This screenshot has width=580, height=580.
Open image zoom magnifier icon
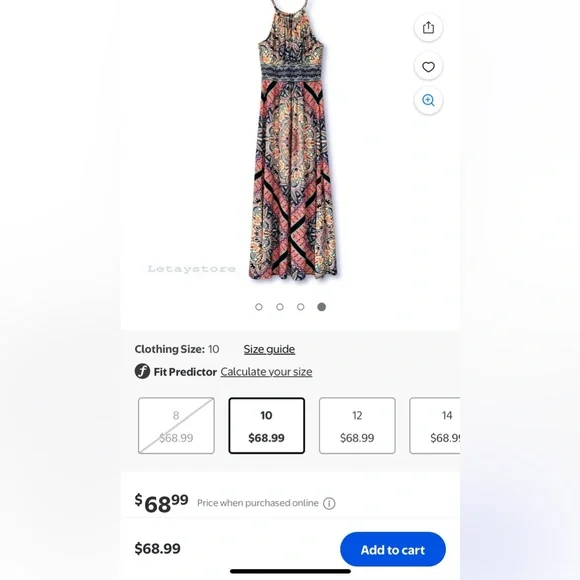coord(428,100)
